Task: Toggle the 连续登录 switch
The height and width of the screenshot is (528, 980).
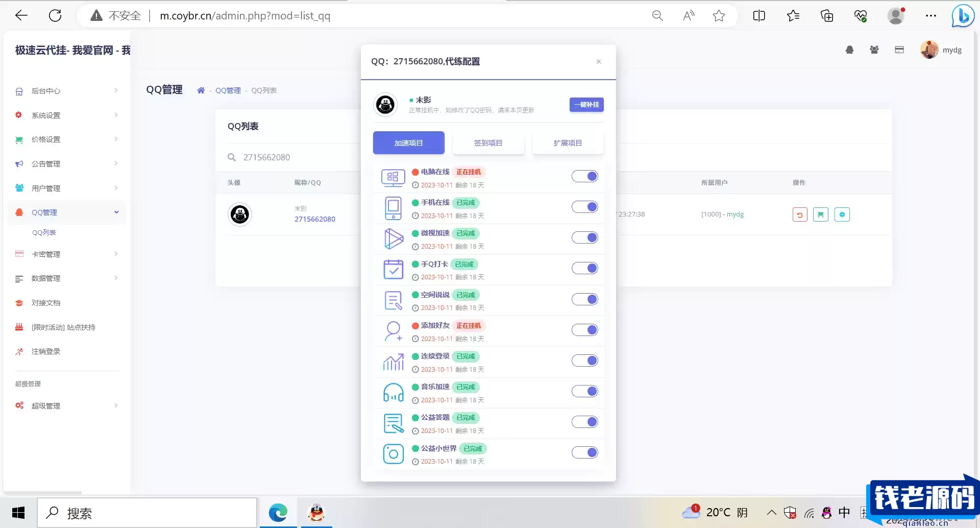Action: [x=585, y=361]
